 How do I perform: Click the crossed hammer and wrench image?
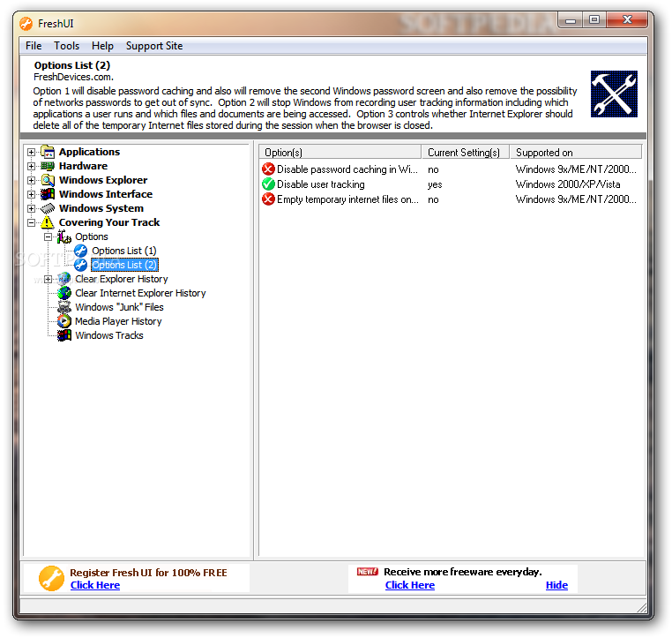click(x=614, y=94)
